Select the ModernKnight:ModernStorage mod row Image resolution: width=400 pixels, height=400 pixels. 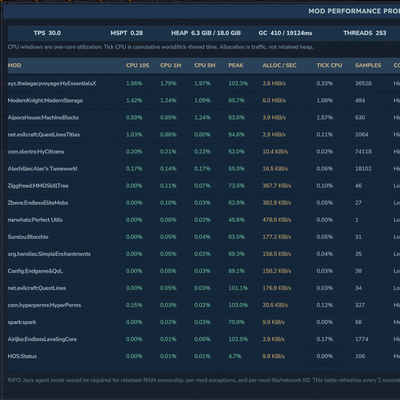point(204,100)
